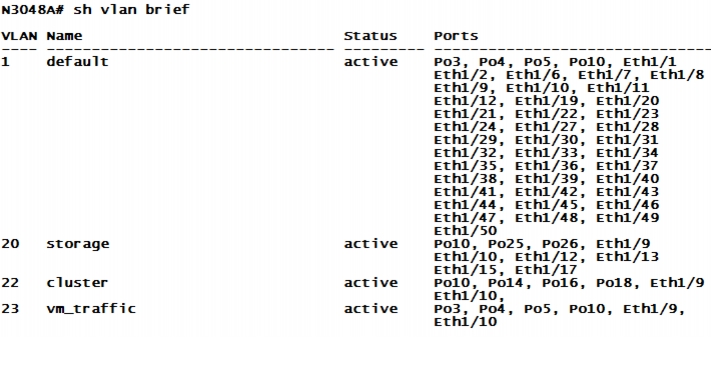Click Po25 in storage VLAN ports
The width and height of the screenshot is (711, 368).
pos(506,244)
